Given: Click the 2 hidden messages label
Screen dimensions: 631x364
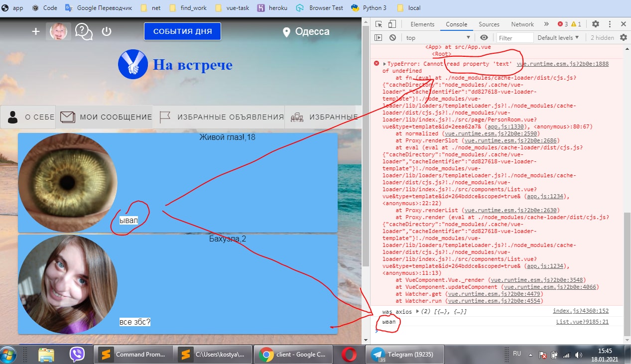Looking at the screenshot, I should tap(602, 38).
